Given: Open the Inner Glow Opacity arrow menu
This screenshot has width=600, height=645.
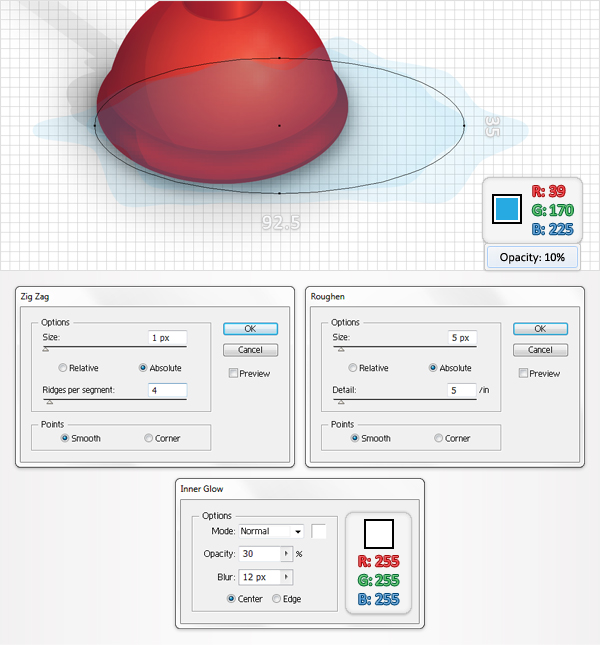Looking at the screenshot, I should tap(287, 554).
